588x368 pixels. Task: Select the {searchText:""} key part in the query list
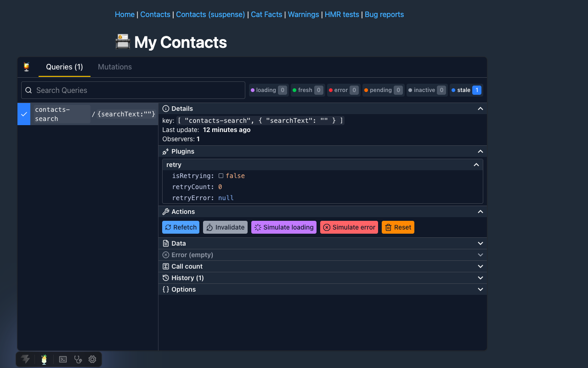tap(126, 114)
